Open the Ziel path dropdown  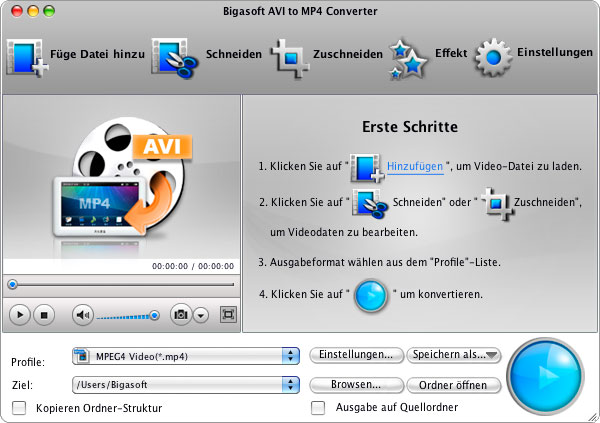[186, 385]
